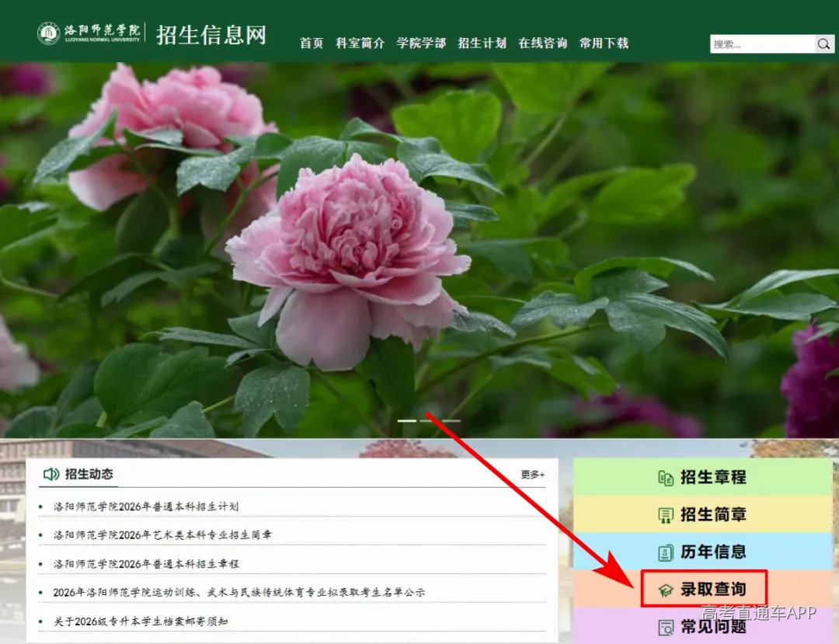
Task: Click the 招生章程 document icon
Action: coord(666,478)
